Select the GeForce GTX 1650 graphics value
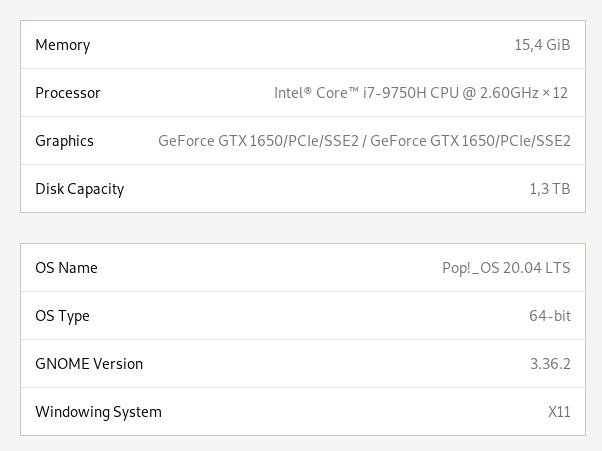The image size is (602, 451). coord(364,141)
